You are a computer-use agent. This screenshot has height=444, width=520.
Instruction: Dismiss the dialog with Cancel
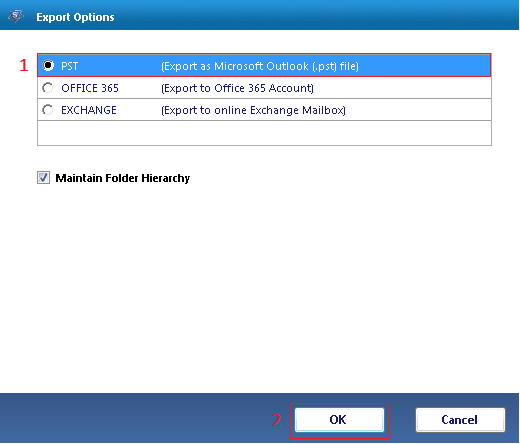[460, 420]
